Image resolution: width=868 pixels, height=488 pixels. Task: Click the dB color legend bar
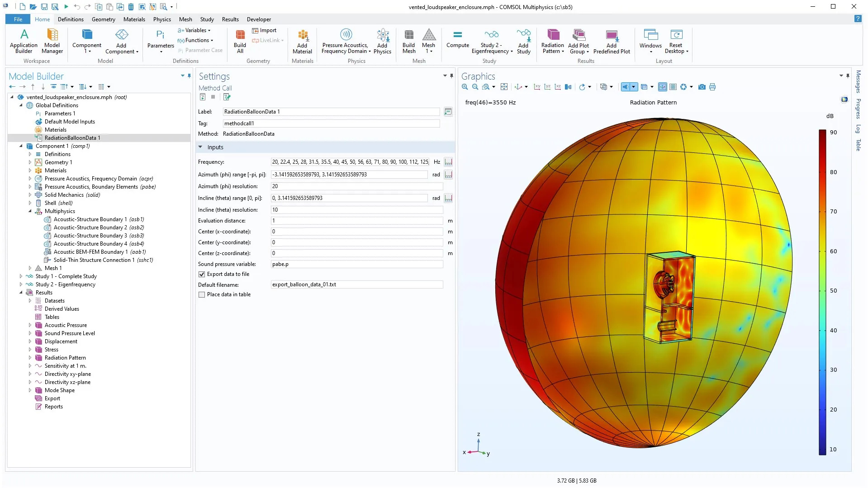[x=822, y=292]
